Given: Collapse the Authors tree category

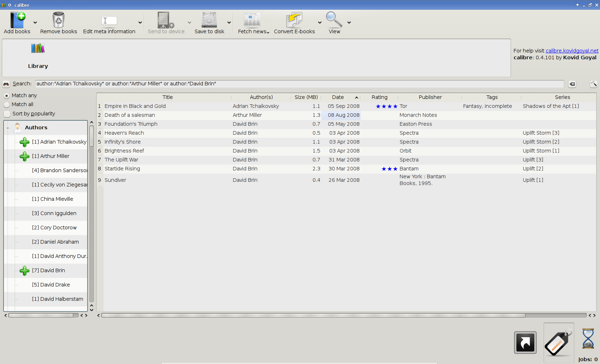Looking at the screenshot, I should (8, 128).
